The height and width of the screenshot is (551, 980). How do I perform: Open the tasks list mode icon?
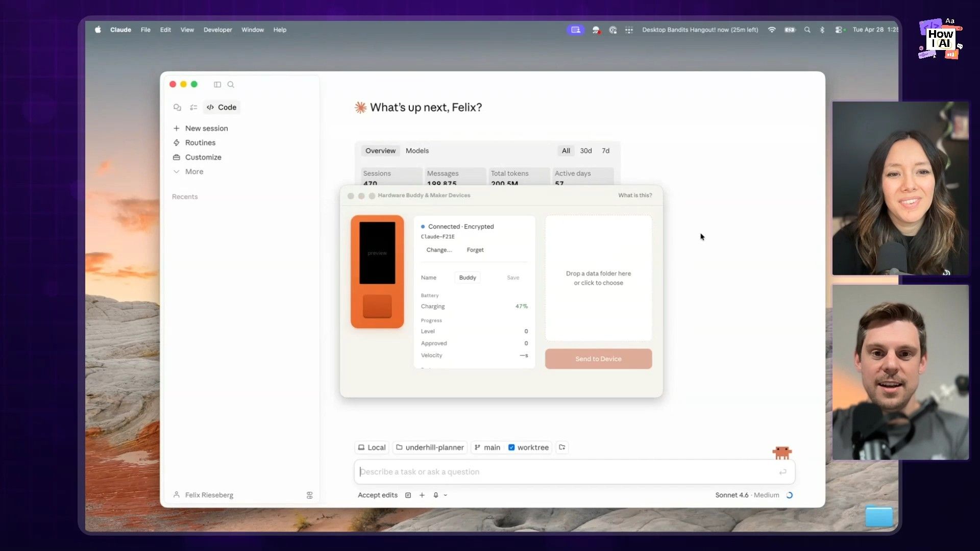pyautogui.click(x=193, y=107)
